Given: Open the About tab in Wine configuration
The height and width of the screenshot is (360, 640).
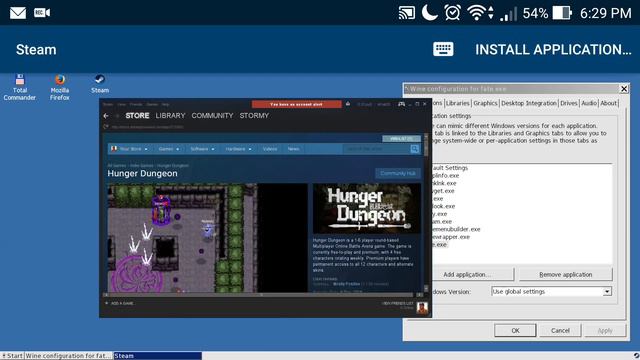Looking at the screenshot, I should [608, 103].
